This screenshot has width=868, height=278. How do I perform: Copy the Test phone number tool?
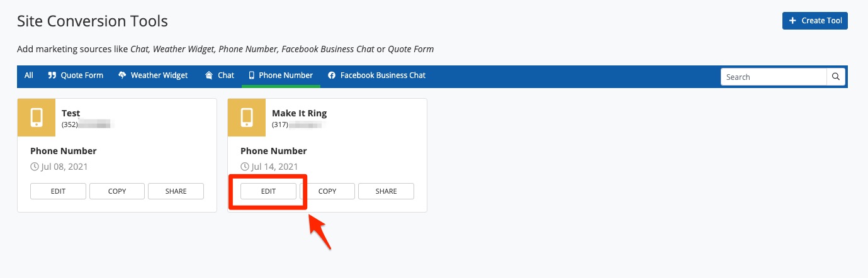click(117, 191)
